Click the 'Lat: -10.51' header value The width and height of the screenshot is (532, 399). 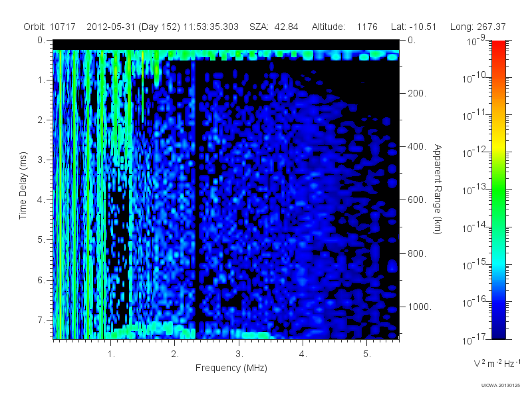coord(414,27)
